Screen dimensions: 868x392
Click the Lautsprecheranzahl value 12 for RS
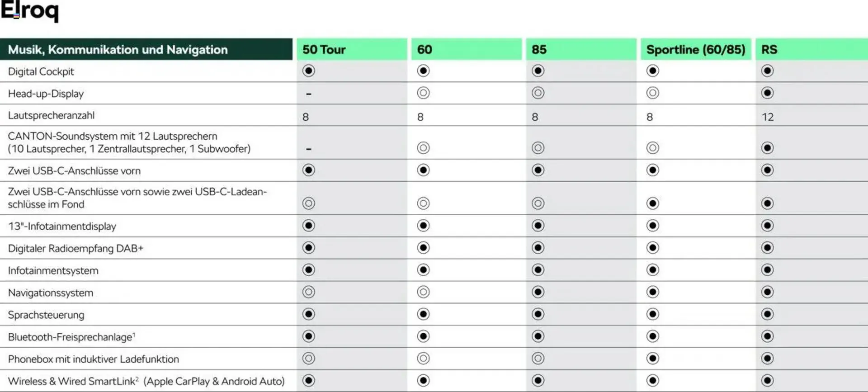coord(768,117)
